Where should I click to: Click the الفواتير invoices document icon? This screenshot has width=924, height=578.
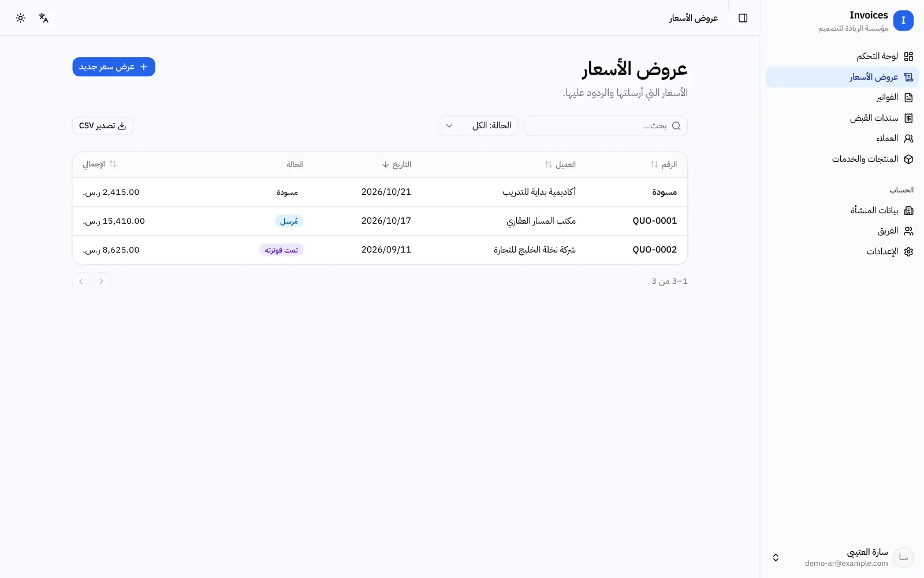click(x=908, y=97)
